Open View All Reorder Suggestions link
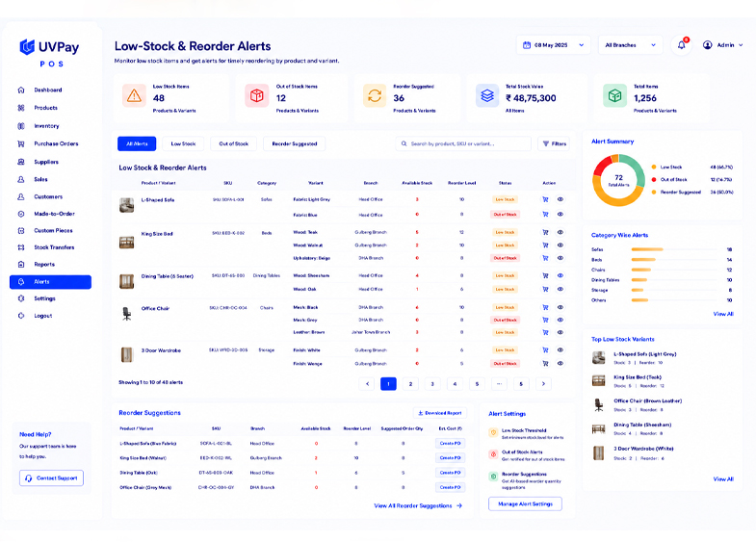 [418, 505]
